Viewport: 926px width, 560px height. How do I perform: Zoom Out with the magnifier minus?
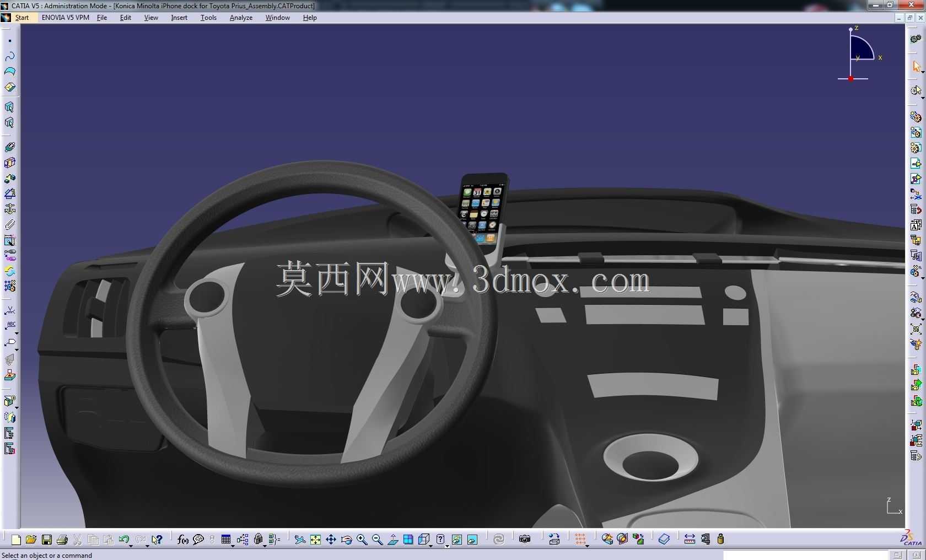(377, 540)
